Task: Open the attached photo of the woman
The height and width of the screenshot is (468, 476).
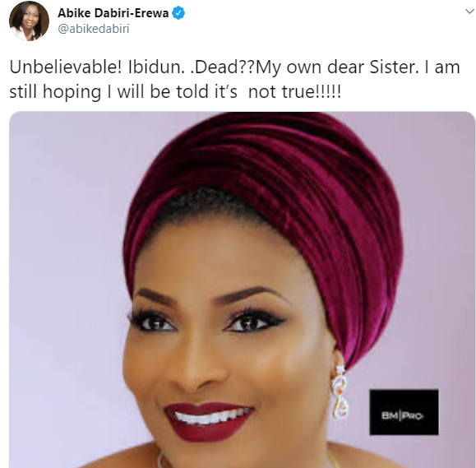Action: coord(242,290)
